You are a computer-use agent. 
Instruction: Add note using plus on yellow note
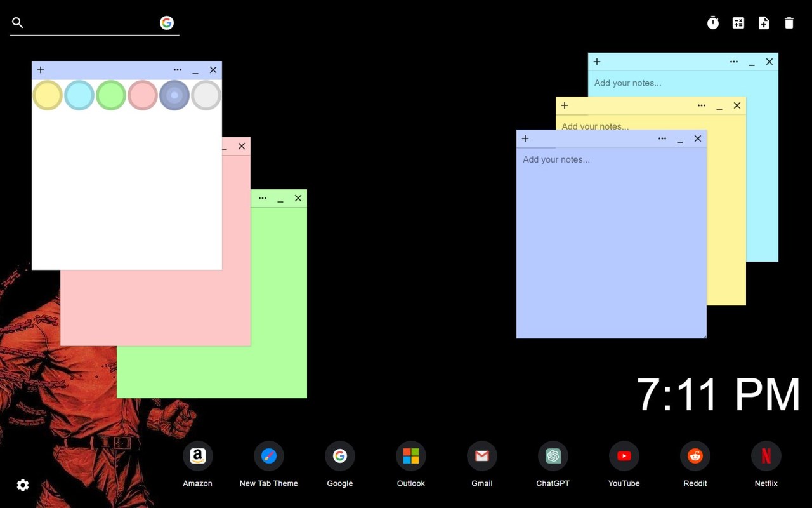(x=565, y=105)
